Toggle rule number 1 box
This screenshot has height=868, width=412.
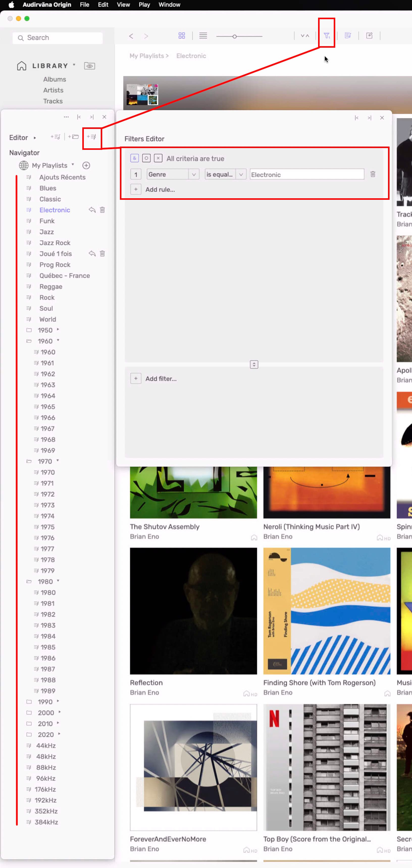point(136,174)
